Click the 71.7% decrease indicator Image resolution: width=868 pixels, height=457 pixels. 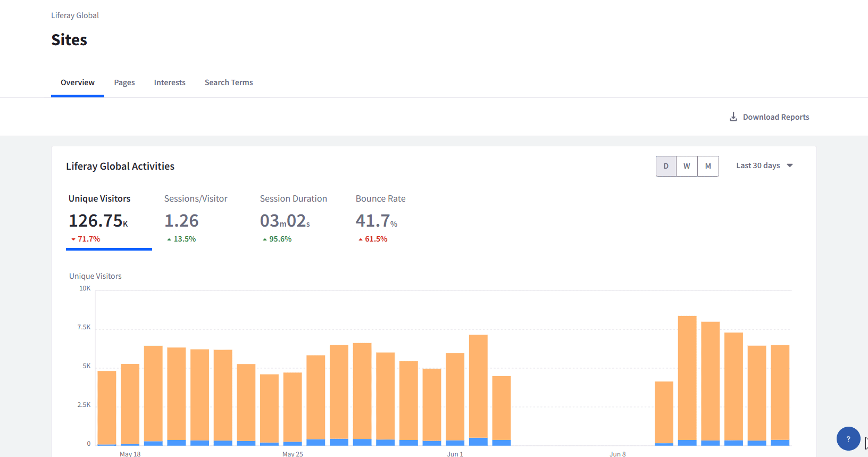[86, 239]
